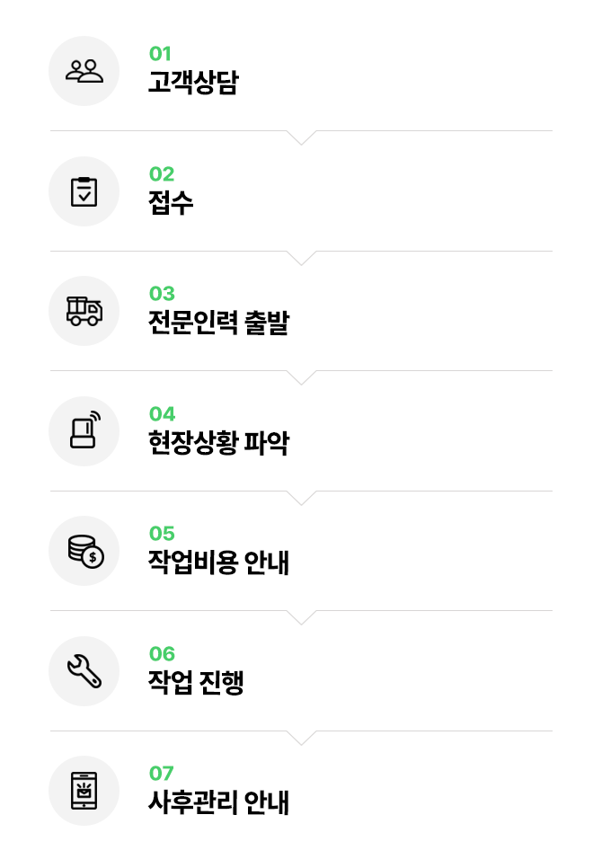Click the green step number 01
This screenshot has height=868, width=602.
click(160, 54)
